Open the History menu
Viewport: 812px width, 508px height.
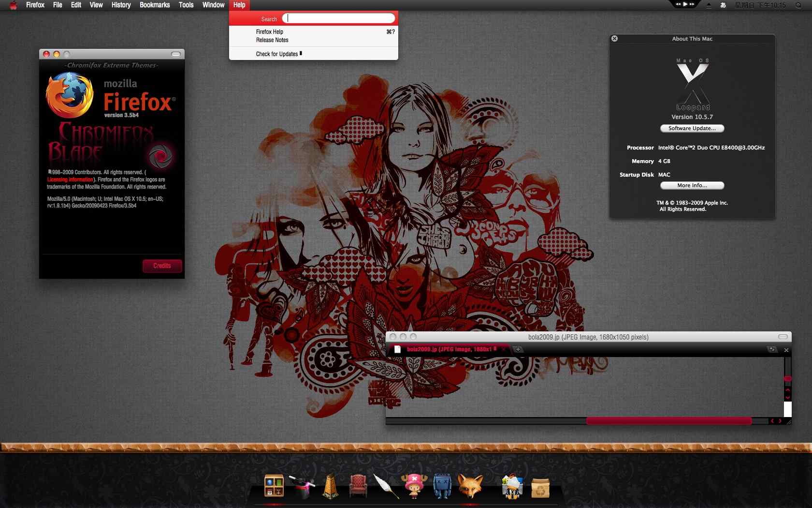tap(121, 5)
